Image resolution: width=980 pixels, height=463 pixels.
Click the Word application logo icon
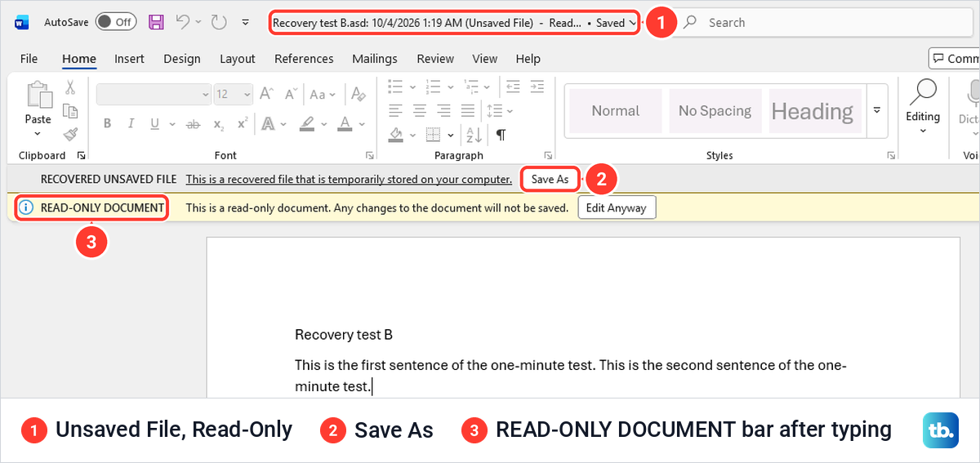pos(22,23)
